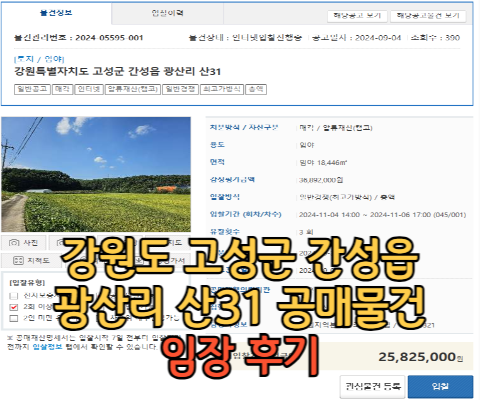Tick the 2인 미만 checkbox
The image size is (480, 400).
[x=14, y=318]
